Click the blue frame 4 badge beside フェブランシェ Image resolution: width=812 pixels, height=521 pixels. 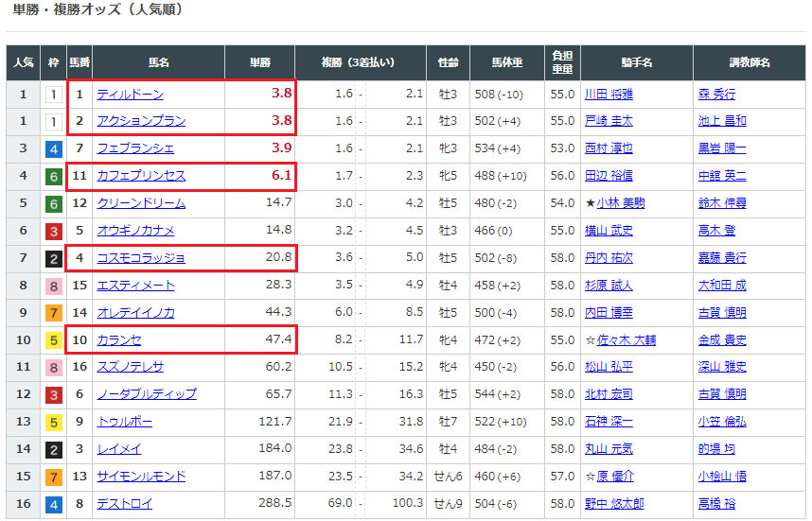click(54, 148)
